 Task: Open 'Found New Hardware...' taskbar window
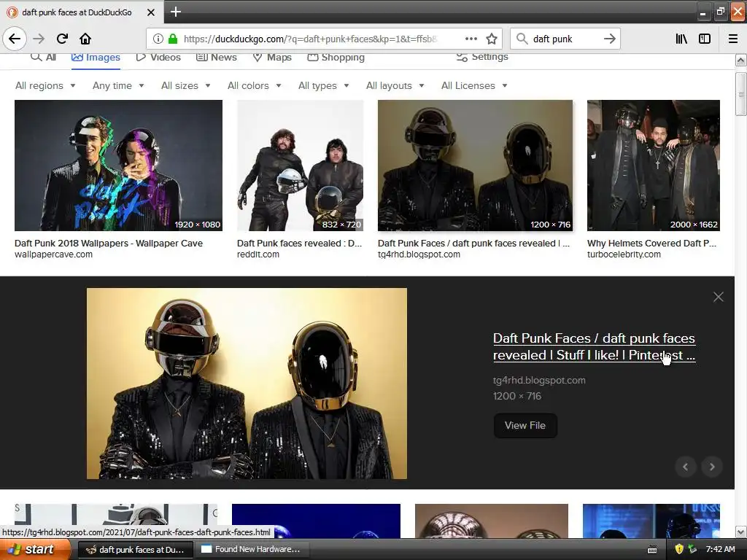[x=251, y=550]
